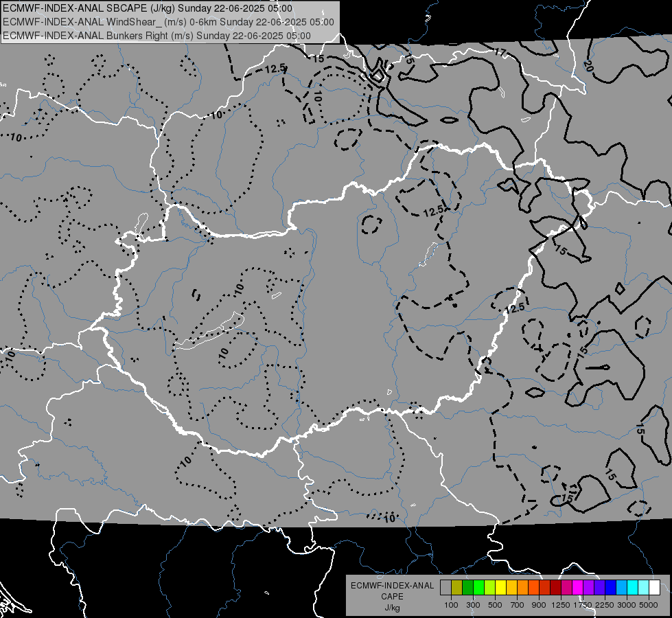Select the purple swatch after 1750
The width and height of the screenshot is (672, 618).
pyautogui.click(x=588, y=588)
